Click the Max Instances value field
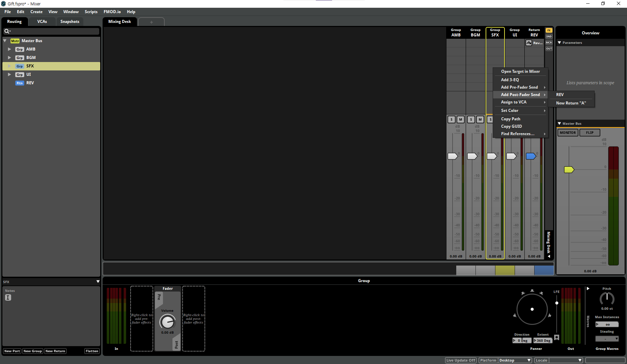 coord(607,325)
